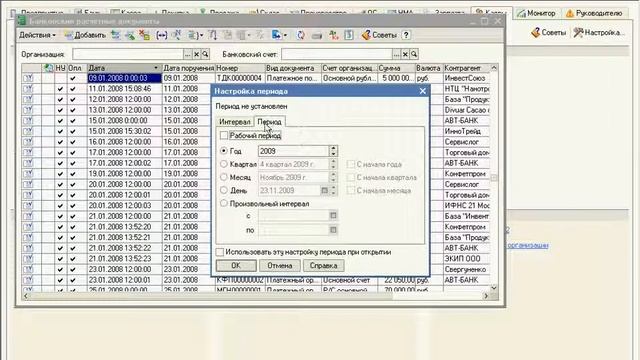Clear the Организация field with X
This screenshot has height=360, width=640.
[x=196, y=54]
